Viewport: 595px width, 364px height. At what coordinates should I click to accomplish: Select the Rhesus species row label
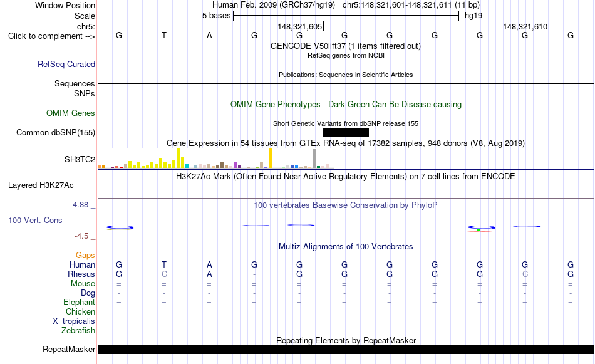click(81, 274)
